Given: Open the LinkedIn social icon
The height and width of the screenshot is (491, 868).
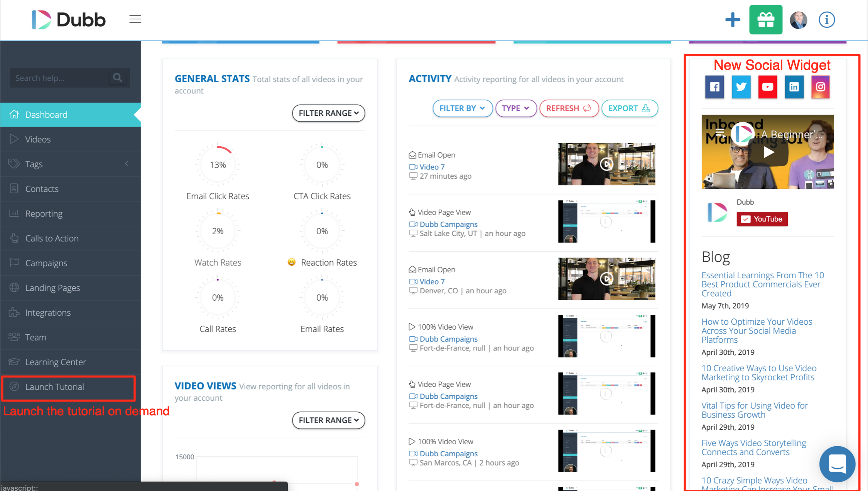Looking at the screenshot, I should (x=794, y=87).
